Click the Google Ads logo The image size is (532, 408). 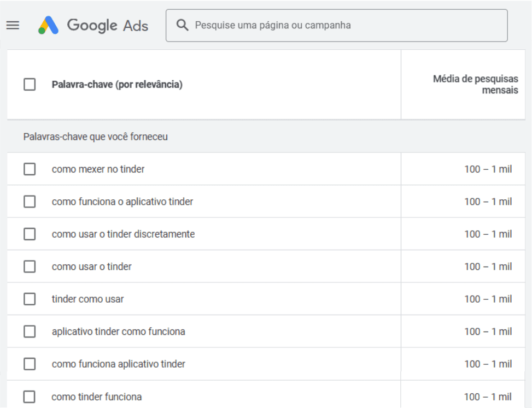pos(93,26)
